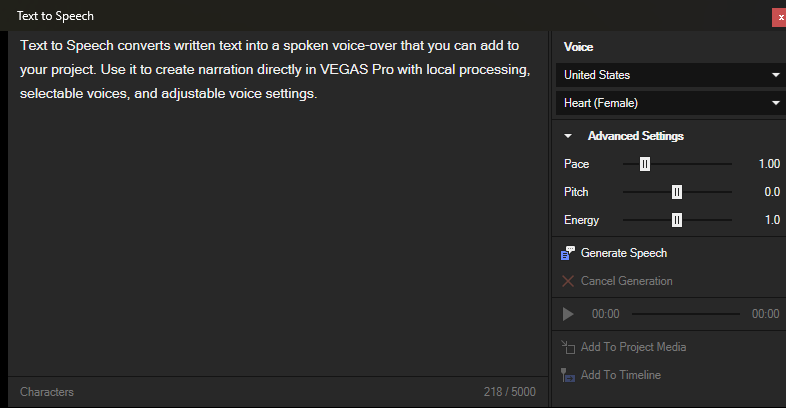Click the Energy slider handle
The height and width of the screenshot is (408, 786).
(x=677, y=220)
